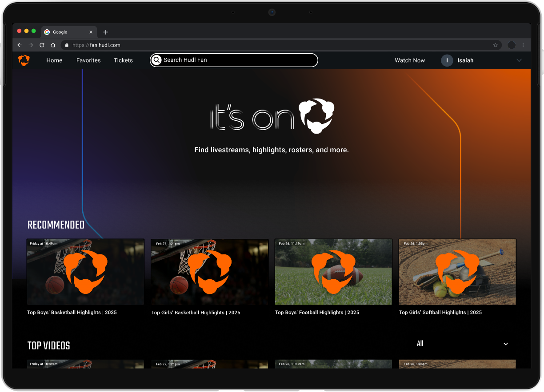Viewport: 544px width, 392px height.
Task: Open a new tab with the plus icon
Action: coord(105,32)
